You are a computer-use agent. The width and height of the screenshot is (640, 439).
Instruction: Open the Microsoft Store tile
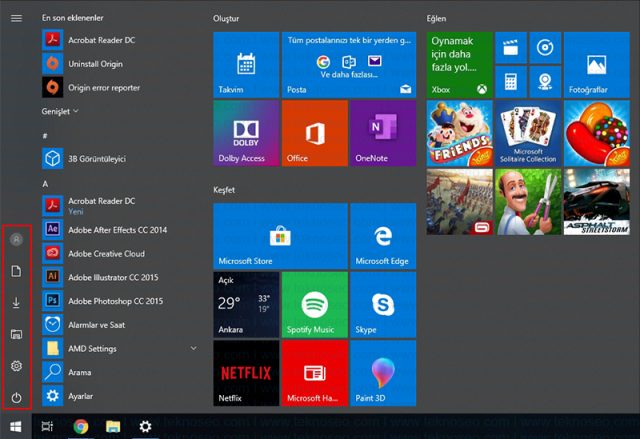pos(280,236)
